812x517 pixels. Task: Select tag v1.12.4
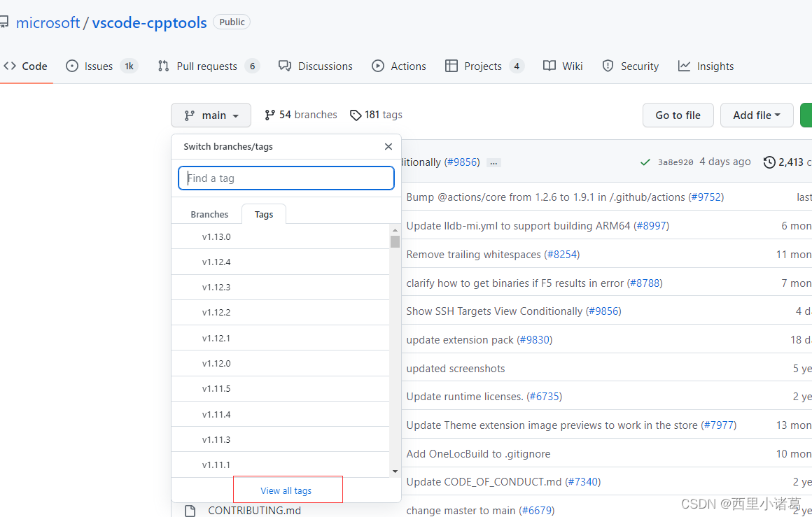point(280,262)
